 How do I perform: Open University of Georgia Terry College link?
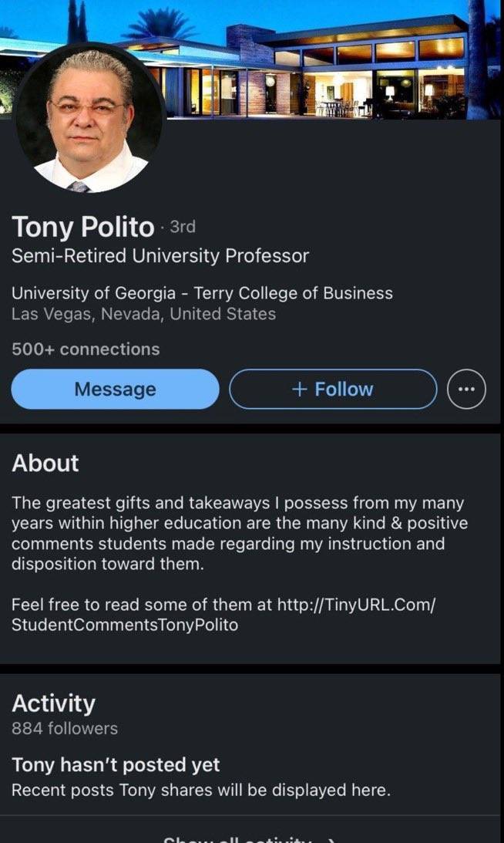202,293
